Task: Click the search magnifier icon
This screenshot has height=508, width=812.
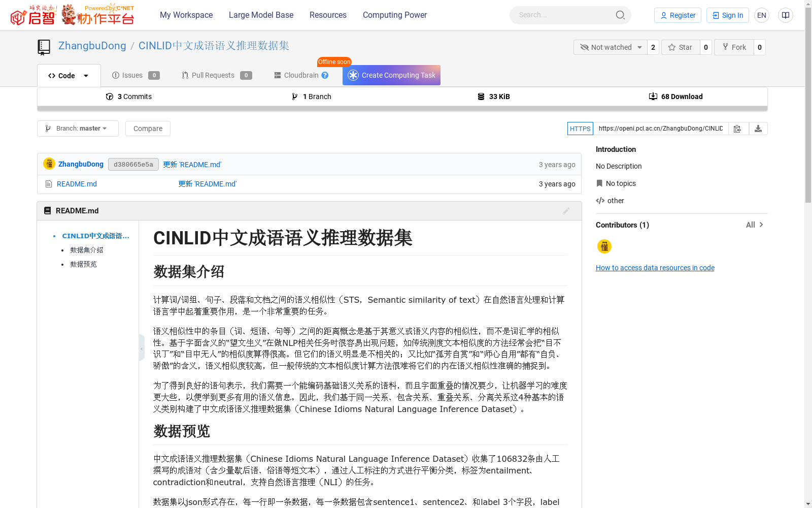Action: pyautogui.click(x=620, y=15)
